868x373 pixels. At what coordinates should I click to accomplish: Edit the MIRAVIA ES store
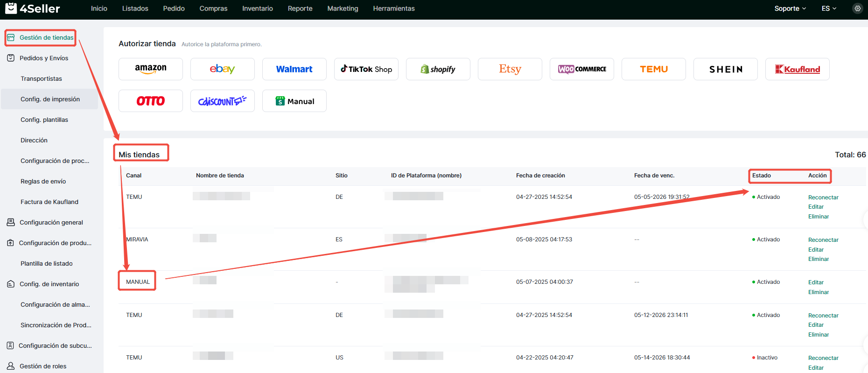pos(816,250)
